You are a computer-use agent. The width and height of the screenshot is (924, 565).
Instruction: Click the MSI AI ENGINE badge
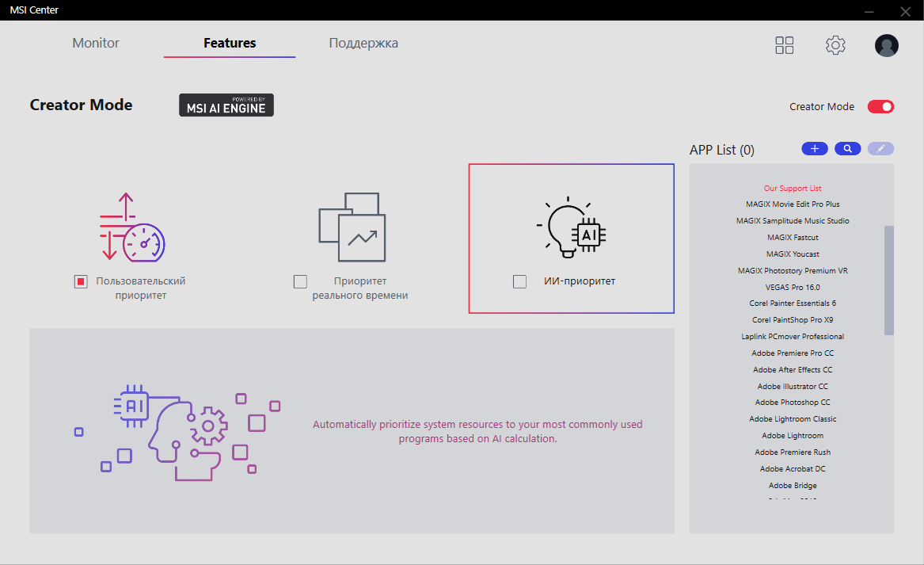(x=226, y=105)
